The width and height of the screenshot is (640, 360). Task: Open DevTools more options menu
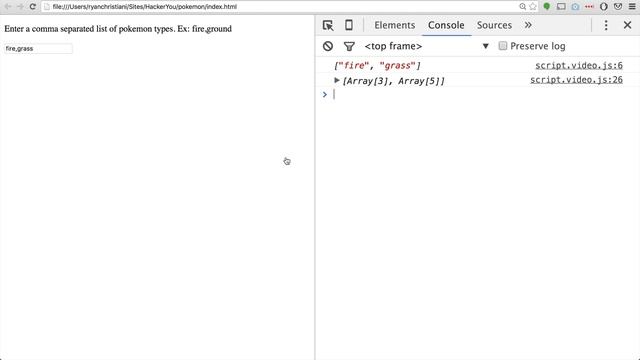(x=606, y=25)
